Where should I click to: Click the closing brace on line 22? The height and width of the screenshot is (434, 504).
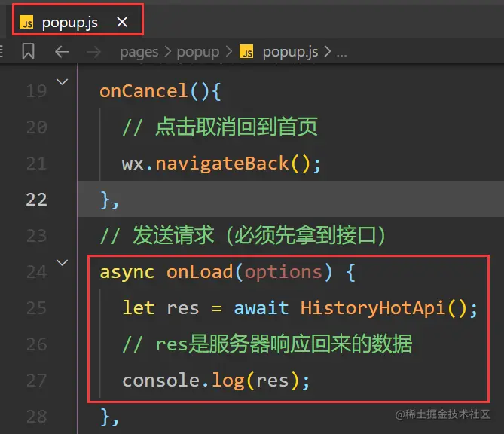tap(106, 200)
